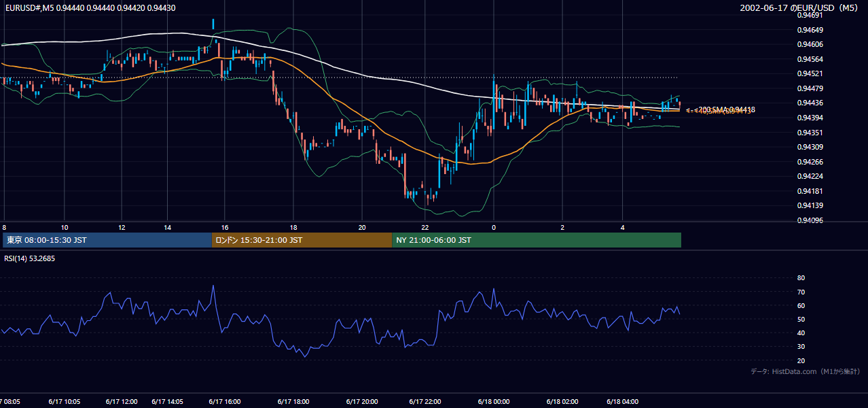Select the NY 21:00-06:00 JST session bar
The image size is (868, 408).
(537, 240)
